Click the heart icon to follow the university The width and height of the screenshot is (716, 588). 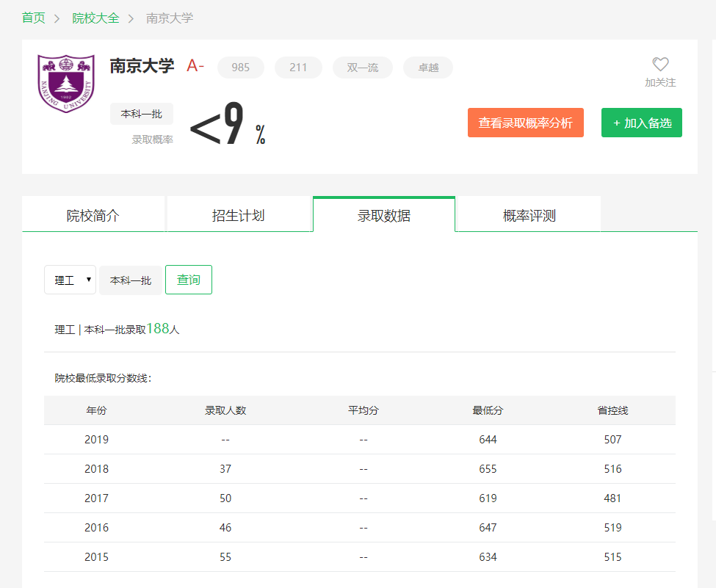coord(660,65)
